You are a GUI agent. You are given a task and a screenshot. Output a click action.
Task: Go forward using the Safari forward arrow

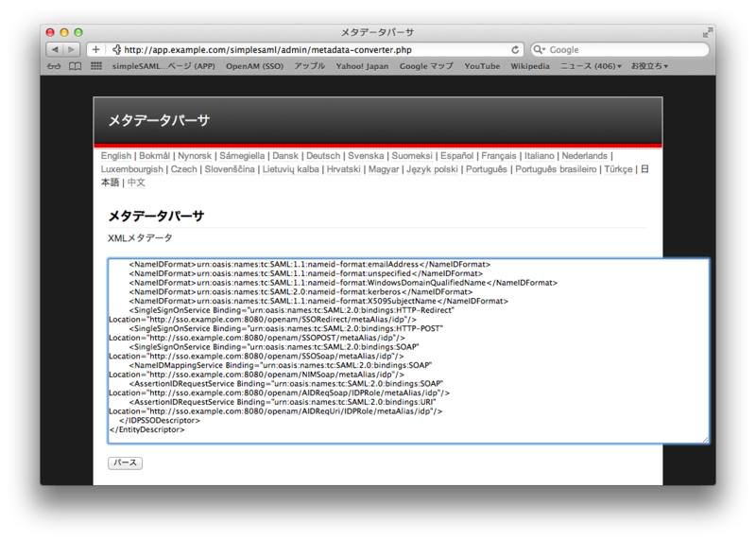point(72,50)
